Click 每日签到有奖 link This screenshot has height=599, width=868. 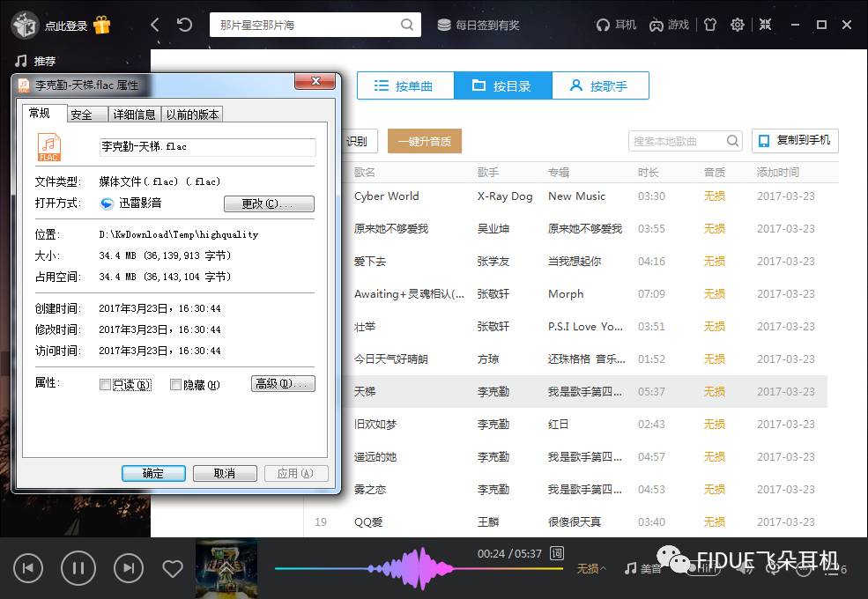tap(487, 25)
